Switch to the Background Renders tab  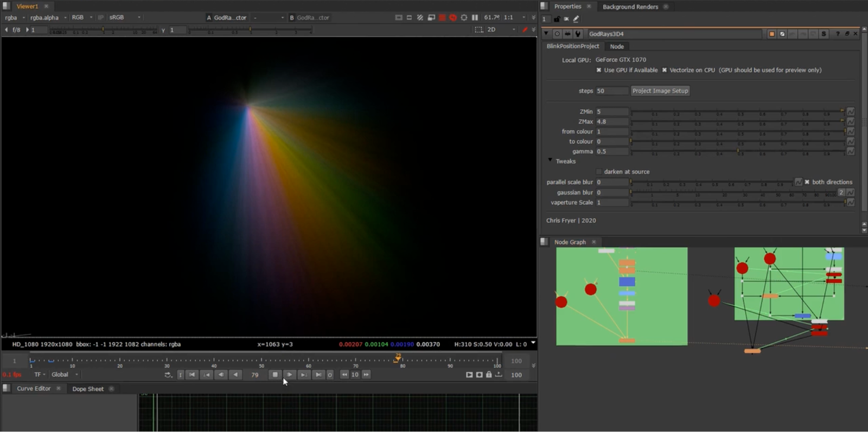[x=630, y=7]
